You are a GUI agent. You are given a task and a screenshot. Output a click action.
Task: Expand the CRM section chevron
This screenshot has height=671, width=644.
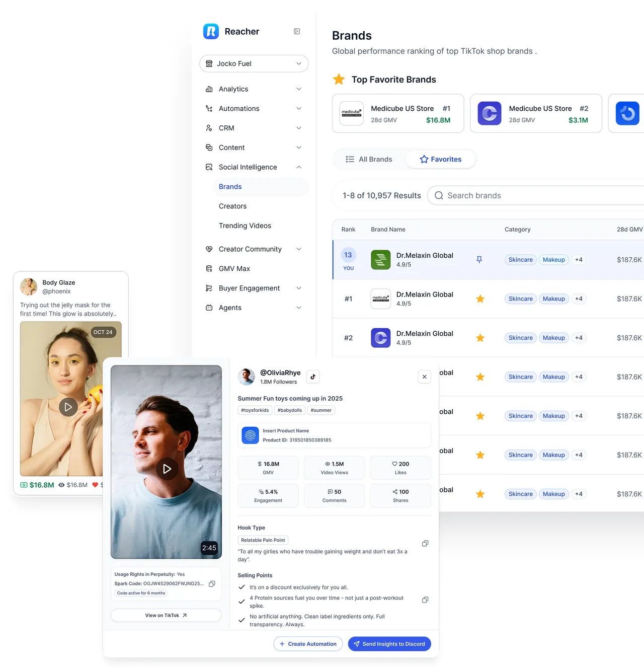pyautogui.click(x=299, y=128)
